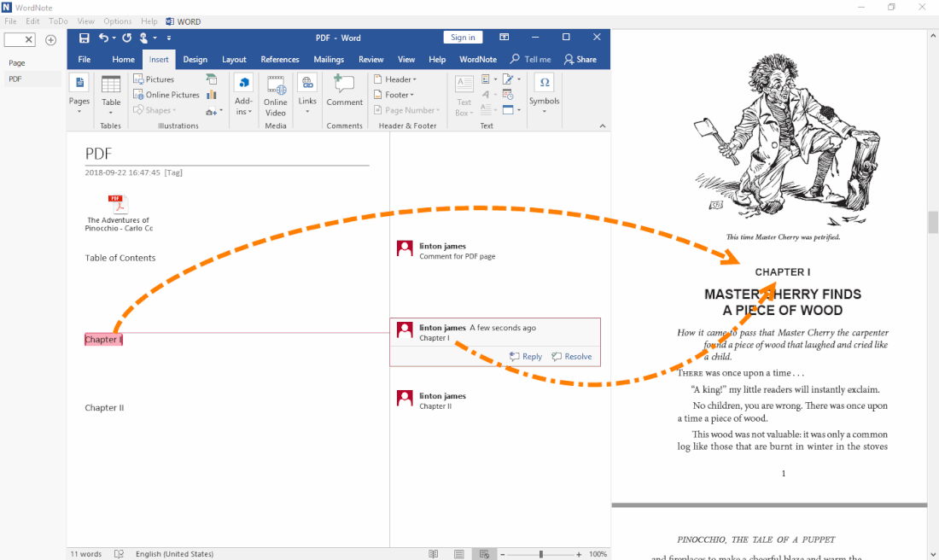The height and width of the screenshot is (560, 939).
Task: Insert Online Pictures
Action: coord(166,95)
